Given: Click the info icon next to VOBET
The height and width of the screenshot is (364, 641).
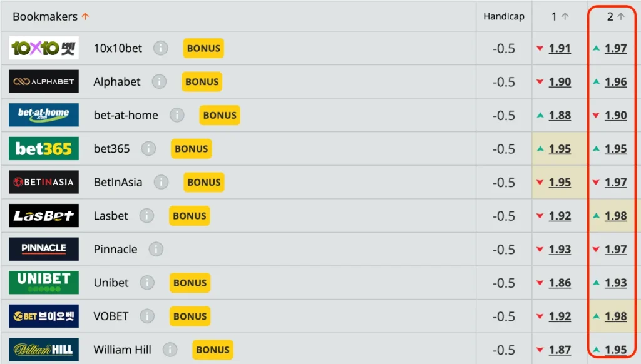Looking at the screenshot, I should (147, 316).
